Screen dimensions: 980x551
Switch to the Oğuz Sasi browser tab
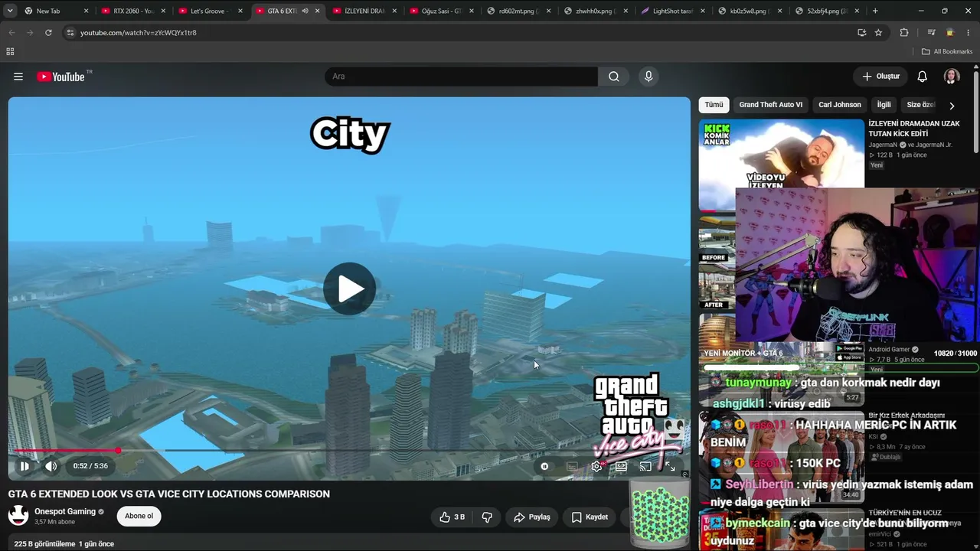(442, 11)
